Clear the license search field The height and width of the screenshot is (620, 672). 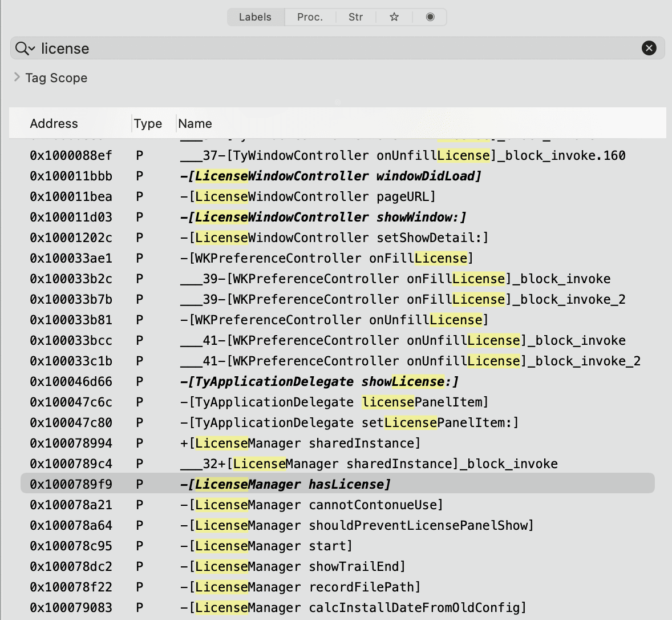pyautogui.click(x=649, y=48)
